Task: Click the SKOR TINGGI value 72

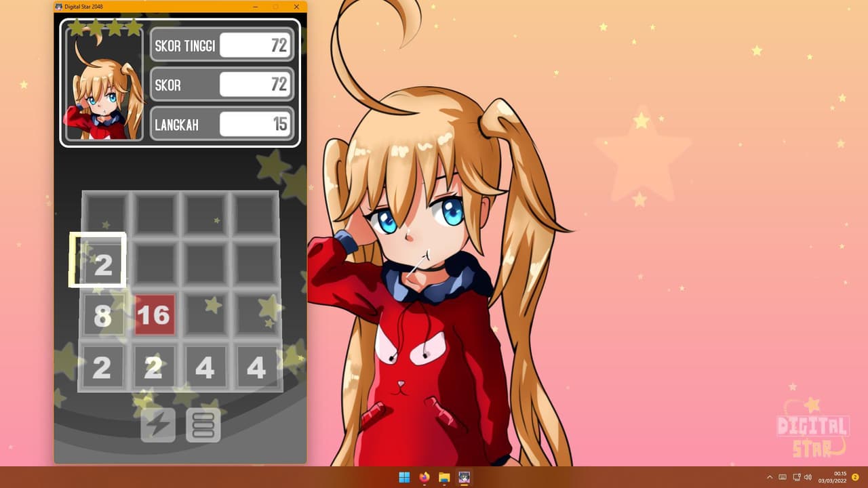Action: click(256, 45)
